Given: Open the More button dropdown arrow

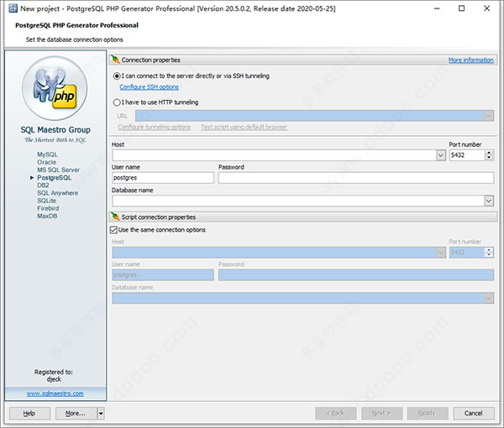Looking at the screenshot, I should pos(101,413).
